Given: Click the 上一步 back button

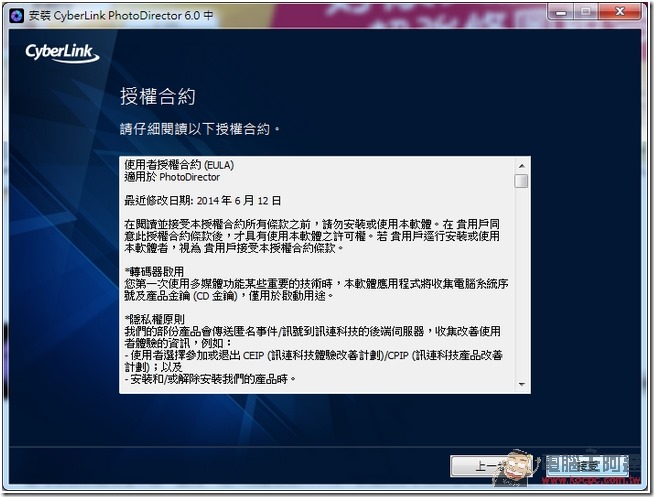Looking at the screenshot, I should coord(480,466).
